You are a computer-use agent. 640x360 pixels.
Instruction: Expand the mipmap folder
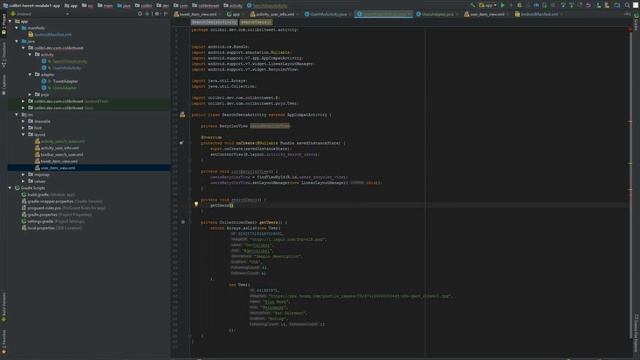23,174
